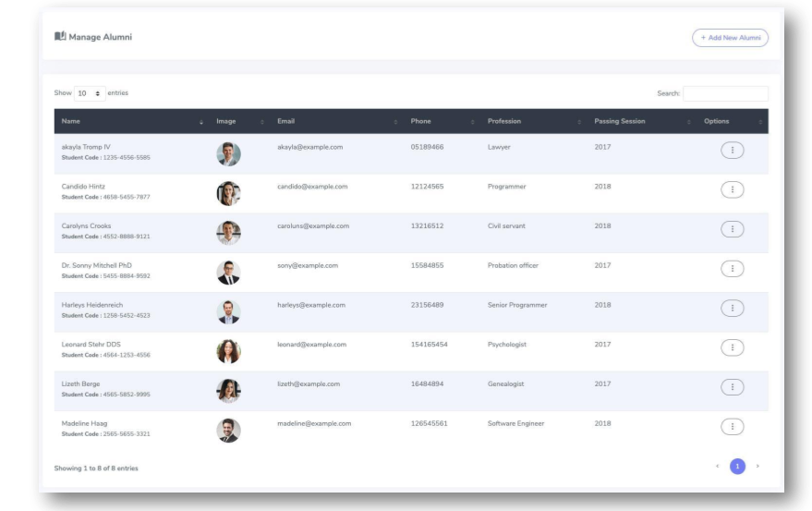Click akayla Tromp IV profile photo
This screenshot has height=511, width=812.
228,154
